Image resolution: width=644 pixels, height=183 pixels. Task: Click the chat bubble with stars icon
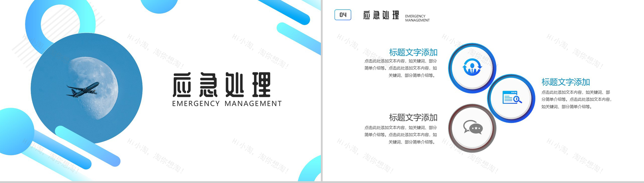[x=473, y=128]
